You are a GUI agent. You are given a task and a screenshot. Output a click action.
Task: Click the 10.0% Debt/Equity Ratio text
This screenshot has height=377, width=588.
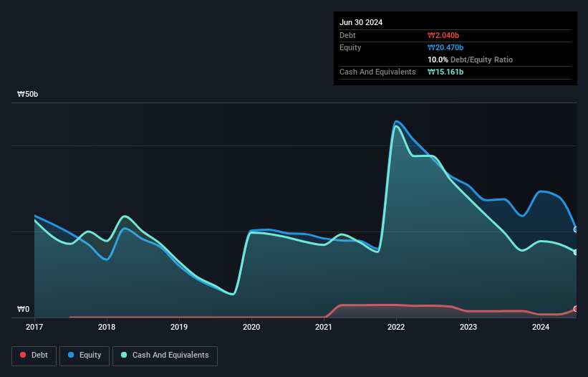pyautogui.click(x=471, y=59)
